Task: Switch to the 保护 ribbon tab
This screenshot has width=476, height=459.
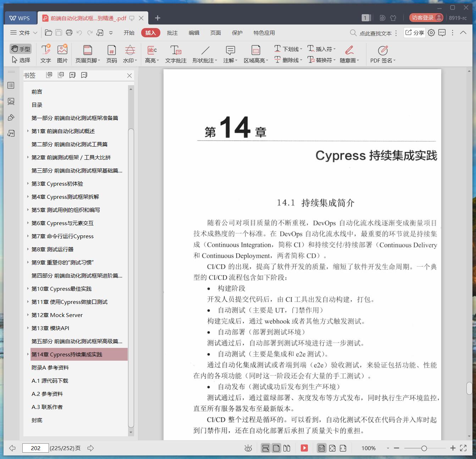Action: 237,33
